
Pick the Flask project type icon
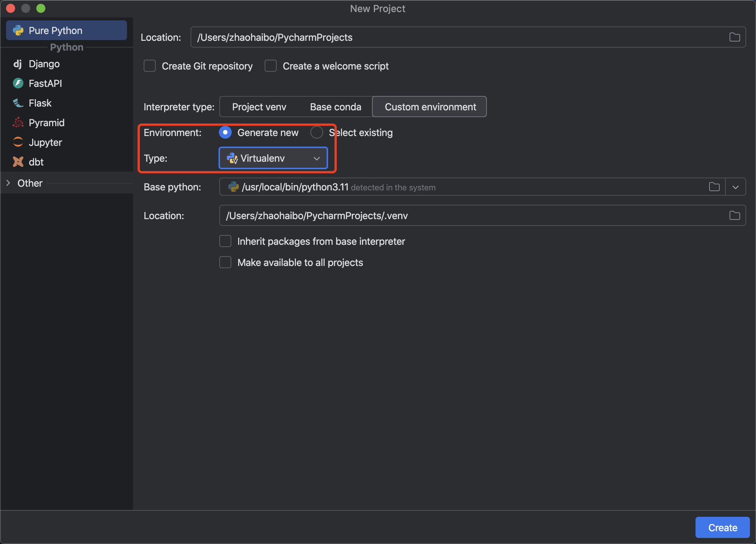click(18, 103)
